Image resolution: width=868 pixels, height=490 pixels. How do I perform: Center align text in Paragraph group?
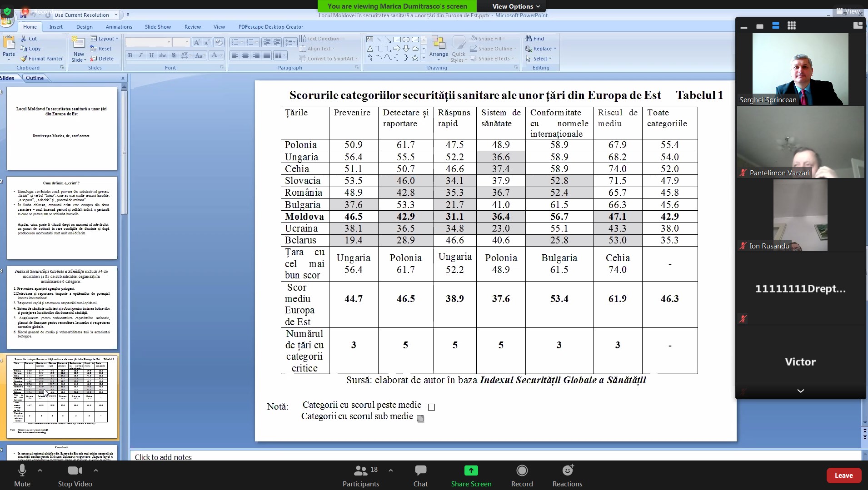point(245,55)
